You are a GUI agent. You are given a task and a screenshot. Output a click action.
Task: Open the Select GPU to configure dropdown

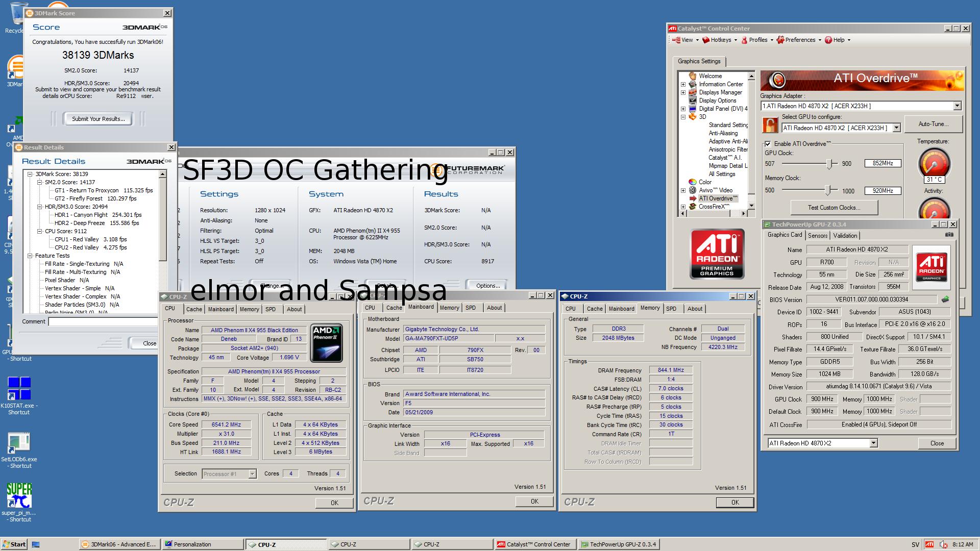pyautogui.click(x=897, y=128)
